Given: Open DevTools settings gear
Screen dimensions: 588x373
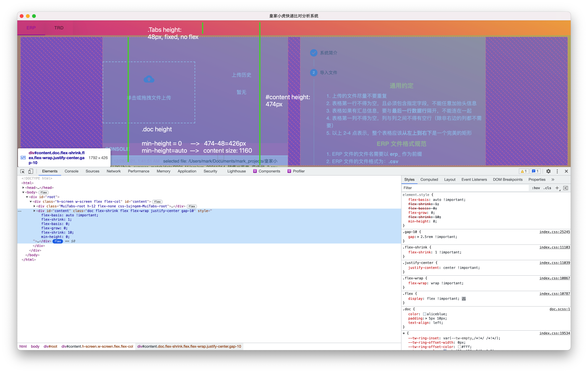Looking at the screenshot, I should pyautogui.click(x=548, y=171).
